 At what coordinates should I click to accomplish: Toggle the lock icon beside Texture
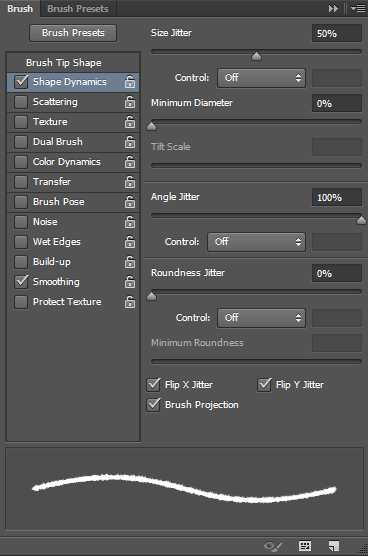130,122
